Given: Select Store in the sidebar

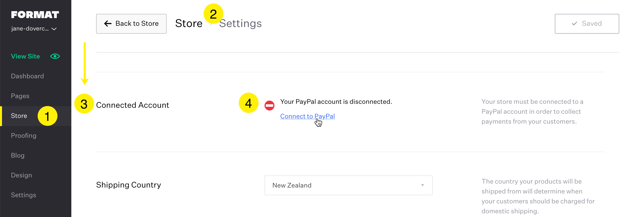Looking at the screenshot, I should tap(19, 116).
